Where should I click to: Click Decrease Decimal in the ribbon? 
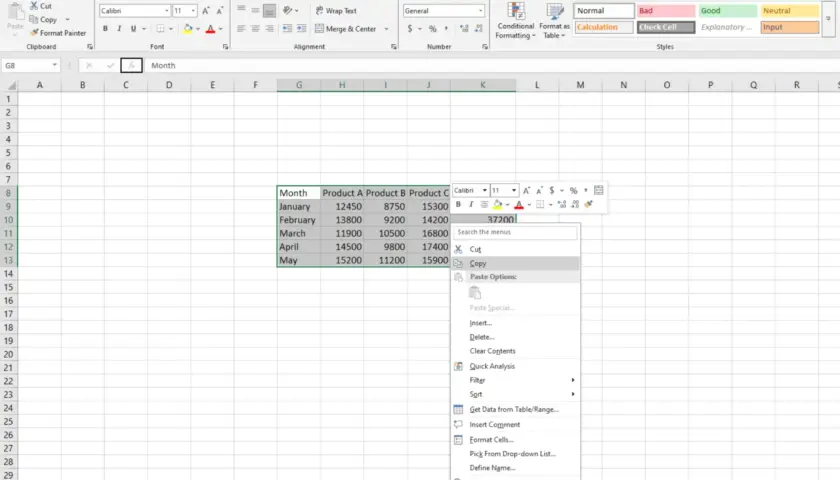click(478, 28)
